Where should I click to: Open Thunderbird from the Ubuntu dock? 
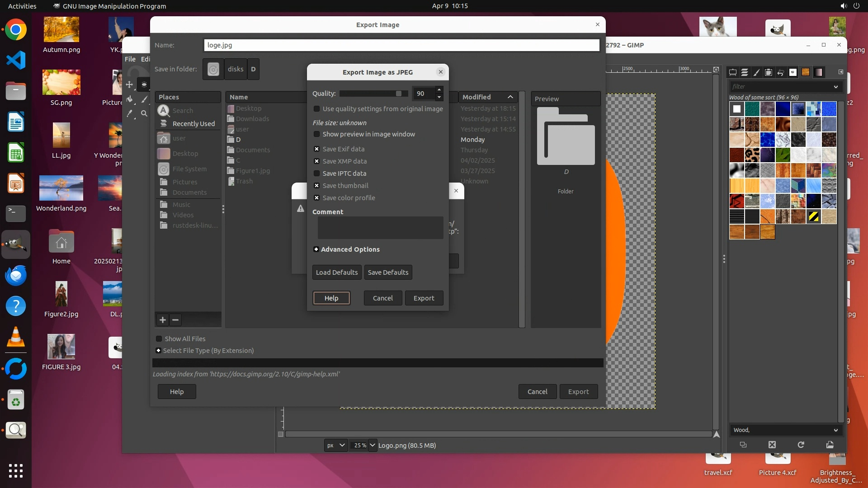16,275
